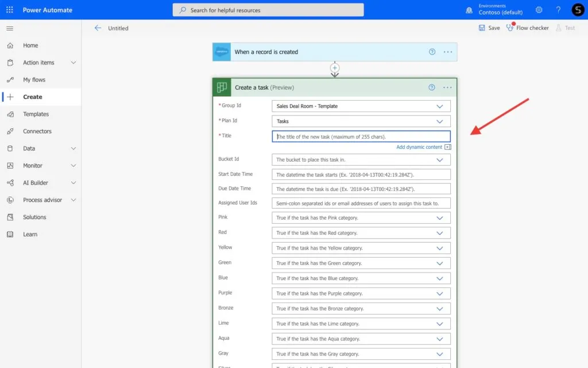Open the trigger card's ellipsis menu
The width and height of the screenshot is (588, 368).
(x=448, y=52)
